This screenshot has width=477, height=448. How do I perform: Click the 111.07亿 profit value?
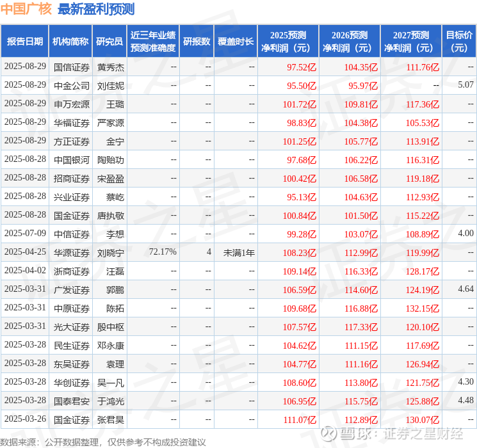(x=300, y=420)
